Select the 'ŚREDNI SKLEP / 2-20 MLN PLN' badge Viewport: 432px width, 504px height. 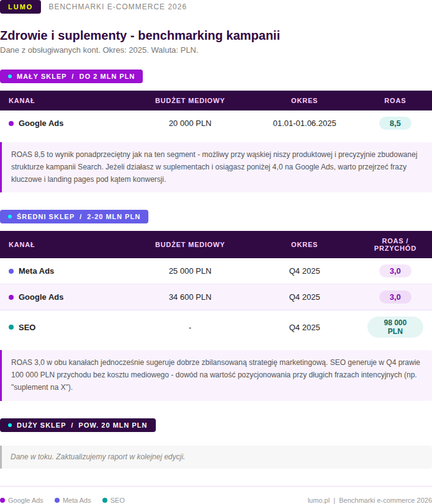pos(74,217)
